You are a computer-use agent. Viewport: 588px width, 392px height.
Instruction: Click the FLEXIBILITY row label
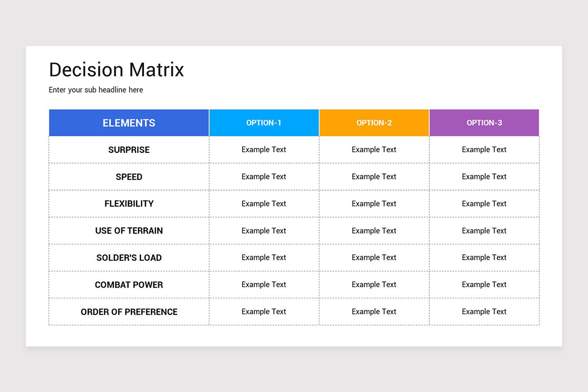[x=129, y=204]
